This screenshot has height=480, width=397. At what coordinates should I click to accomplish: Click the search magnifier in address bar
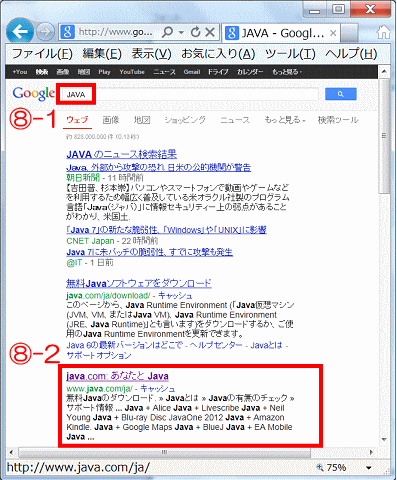click(x=167, y=32)
